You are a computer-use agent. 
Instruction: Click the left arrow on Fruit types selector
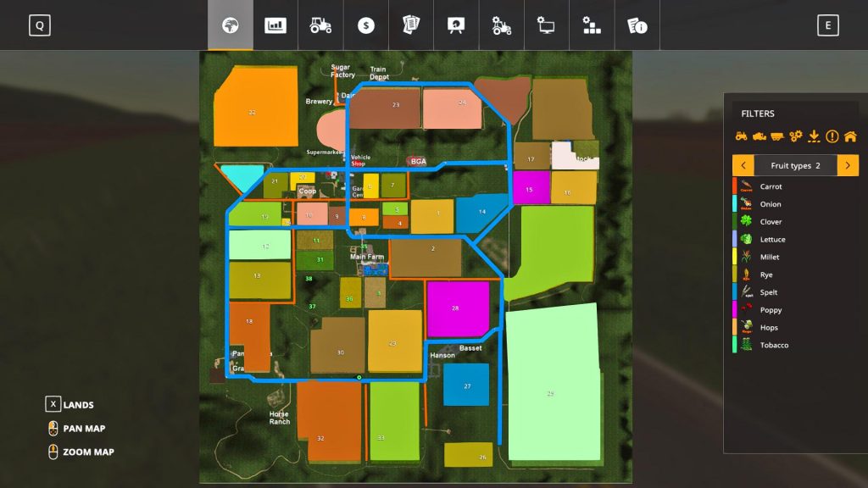click(x=744, y=165)
